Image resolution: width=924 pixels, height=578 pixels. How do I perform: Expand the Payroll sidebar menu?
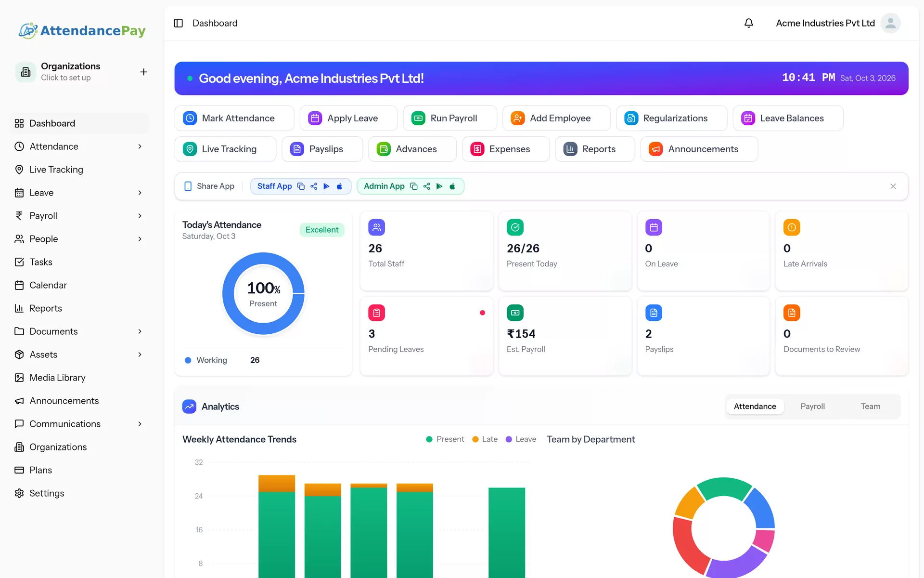[79, 216]
